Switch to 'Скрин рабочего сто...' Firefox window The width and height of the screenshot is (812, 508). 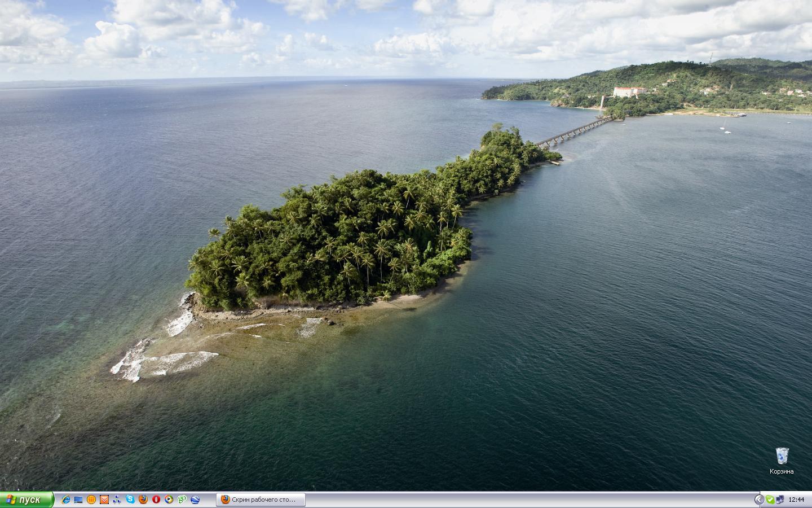point(261,500)
